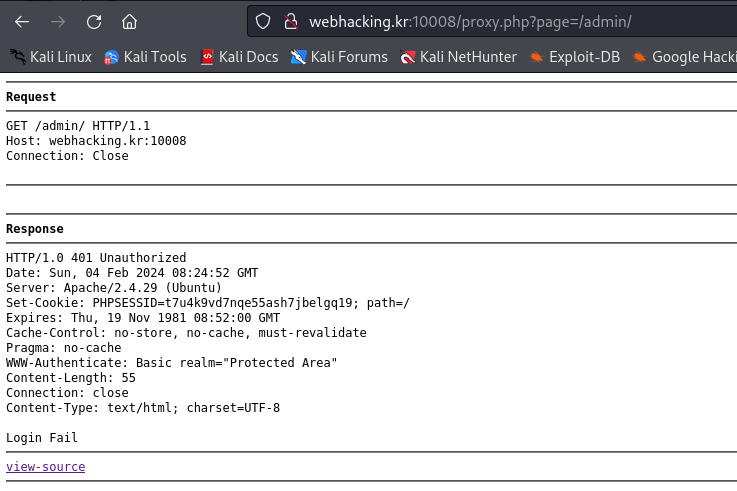The image size is (737, 491).
Task: Open the Kali Forums bookmark
Action: [339, 57]
